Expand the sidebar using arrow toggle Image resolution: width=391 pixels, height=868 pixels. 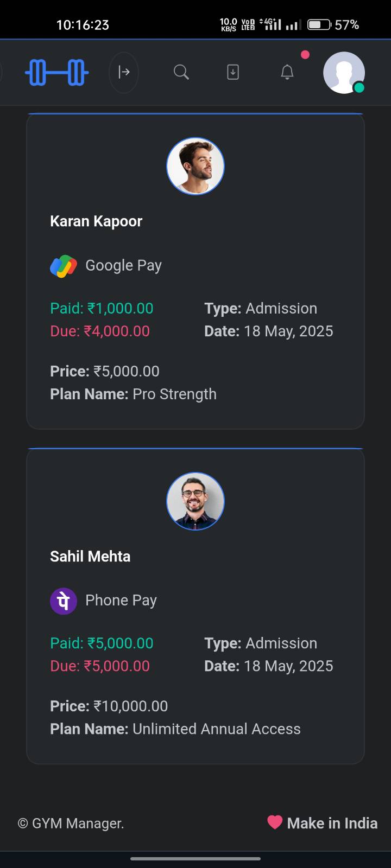(x=124, y=72)
